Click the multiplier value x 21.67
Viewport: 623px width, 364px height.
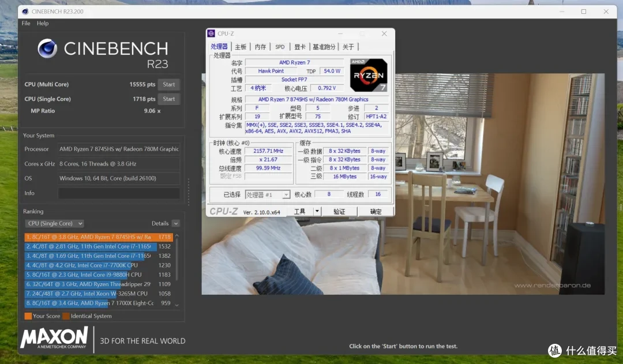pyautogui.click(x=269, y=159)
